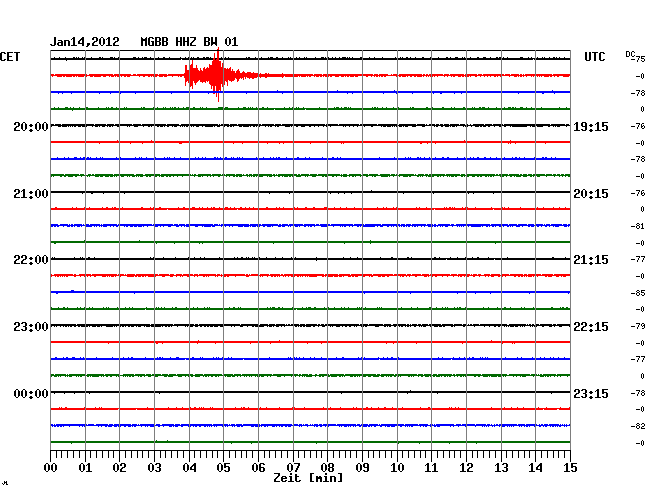Click the 14 minute axis tick label

point(535,467)
